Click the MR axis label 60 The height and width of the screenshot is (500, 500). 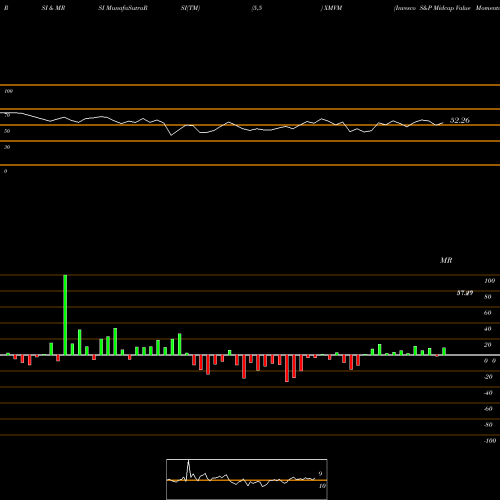[x=487, y=313]
